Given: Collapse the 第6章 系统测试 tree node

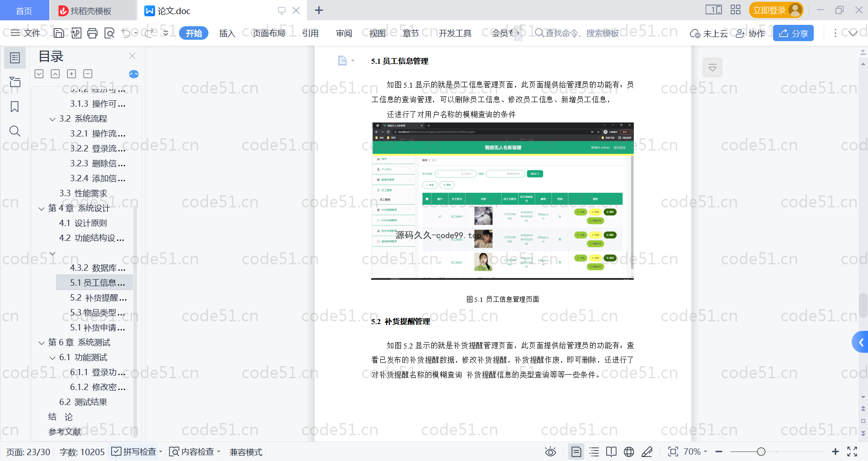Looking at the screenshot, I should [x=42, y=343].
